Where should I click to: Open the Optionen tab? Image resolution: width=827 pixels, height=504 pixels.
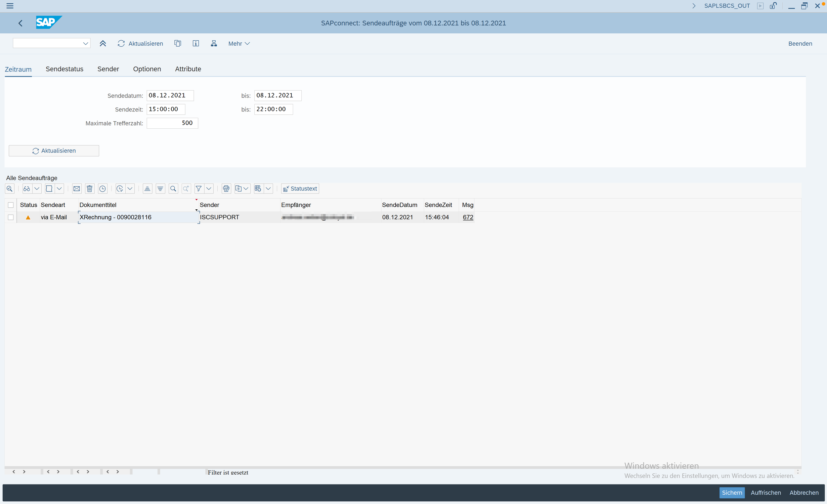[147, 69]
